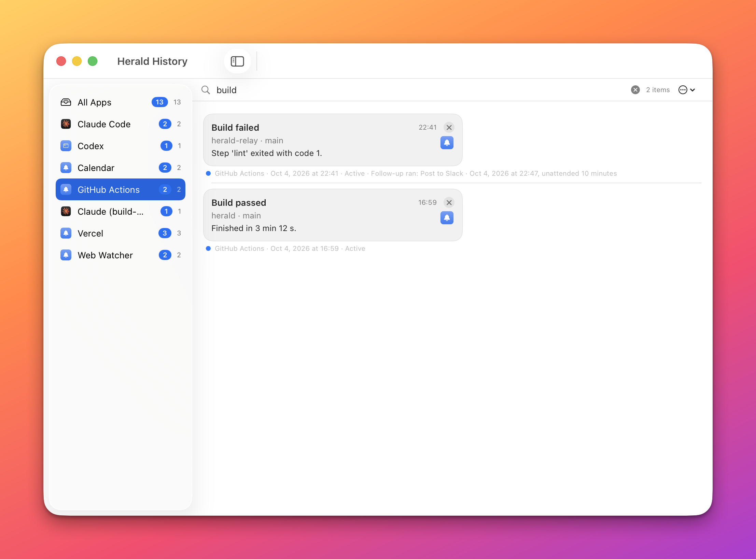This screenshot has width=756, height=559.
Task: Toggle the sidebar panel button
Action: click(x=237, y=61)
